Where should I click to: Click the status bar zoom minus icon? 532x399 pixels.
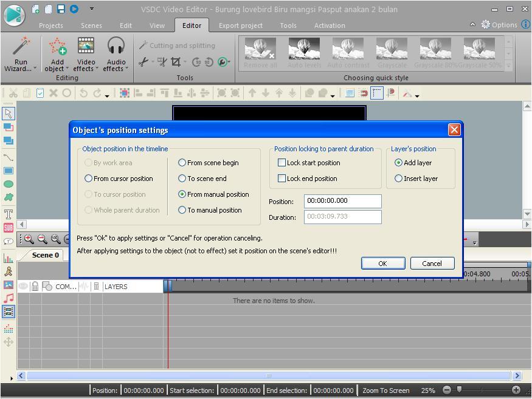point(447,390)
